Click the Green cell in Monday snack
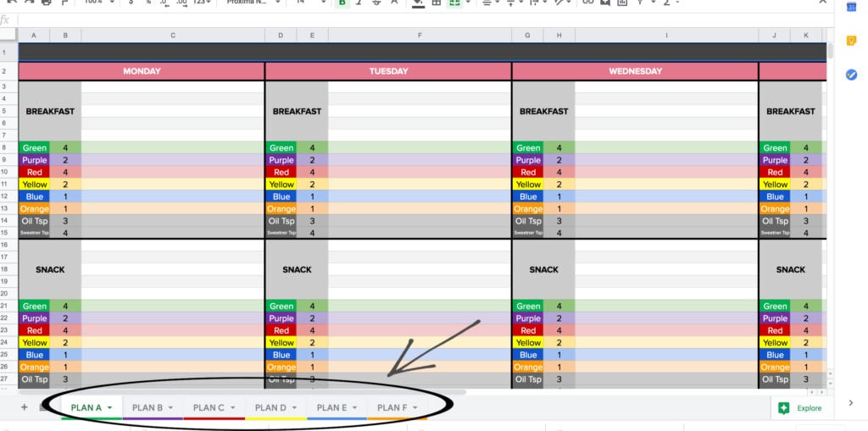The height and width of the screenshot is (431, 868). tap(34, 306)
